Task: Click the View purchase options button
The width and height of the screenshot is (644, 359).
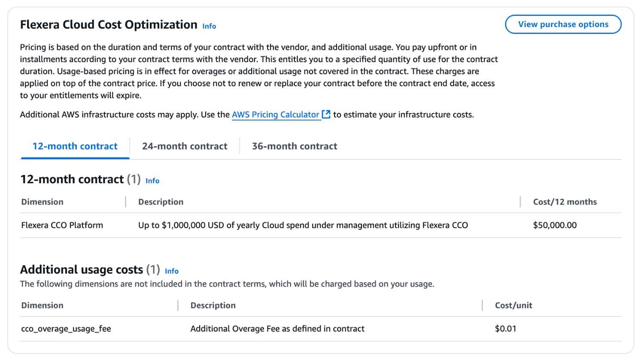Action: click(x=563, y=24)
